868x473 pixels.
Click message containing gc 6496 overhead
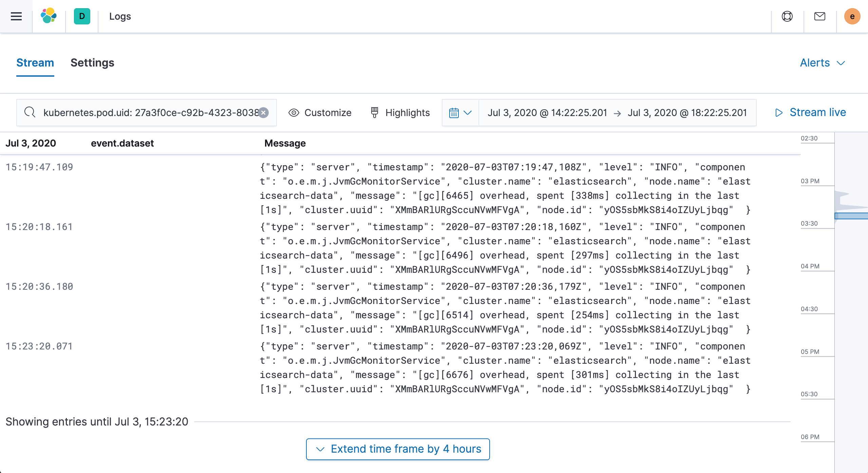coord(505,248)
